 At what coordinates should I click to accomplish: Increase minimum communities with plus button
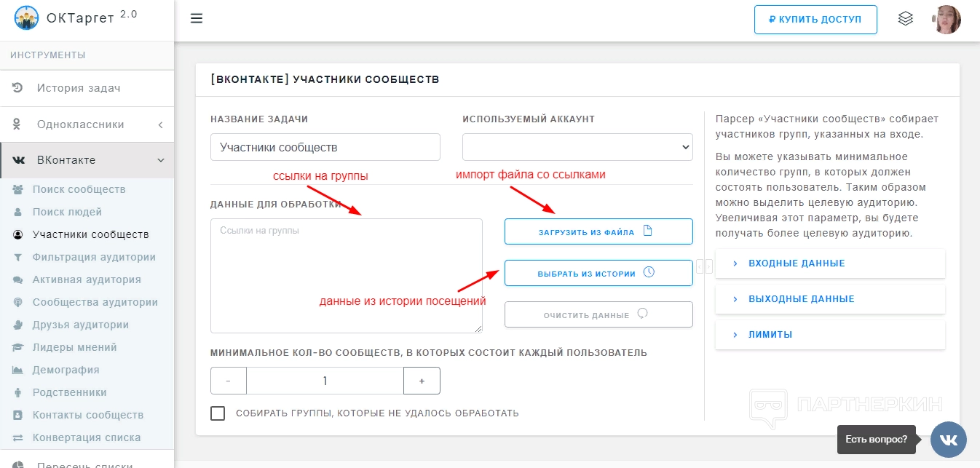[422, 381]
